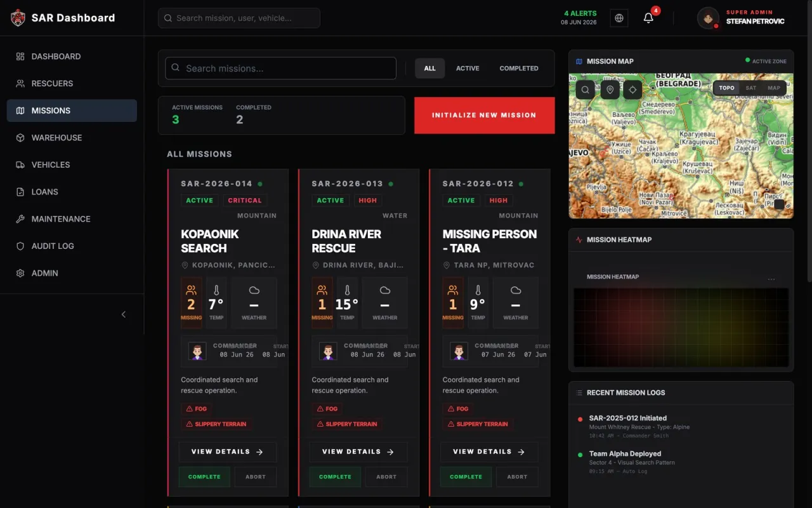This screenshot has width=812, height=508.
Task: Click the Mission Heatmap pulse header icon
Action: click(579, 240)
